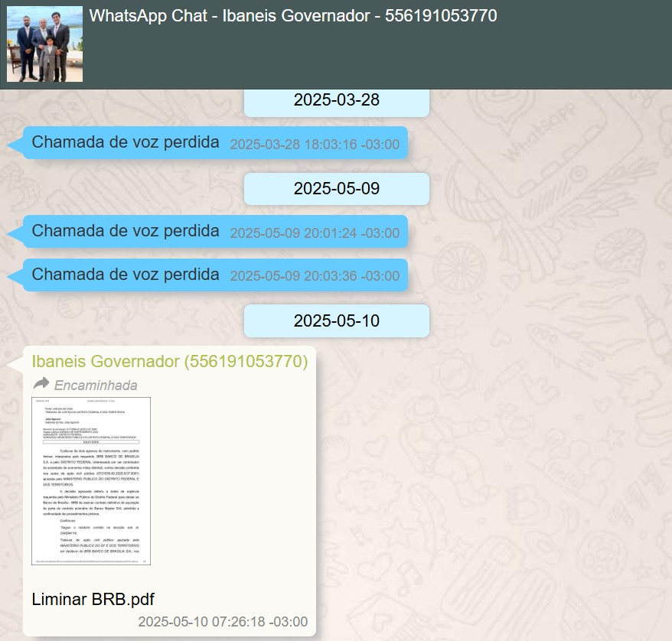
Task: Click missed voice call at 20:01:24
Action: coord(215,232)
